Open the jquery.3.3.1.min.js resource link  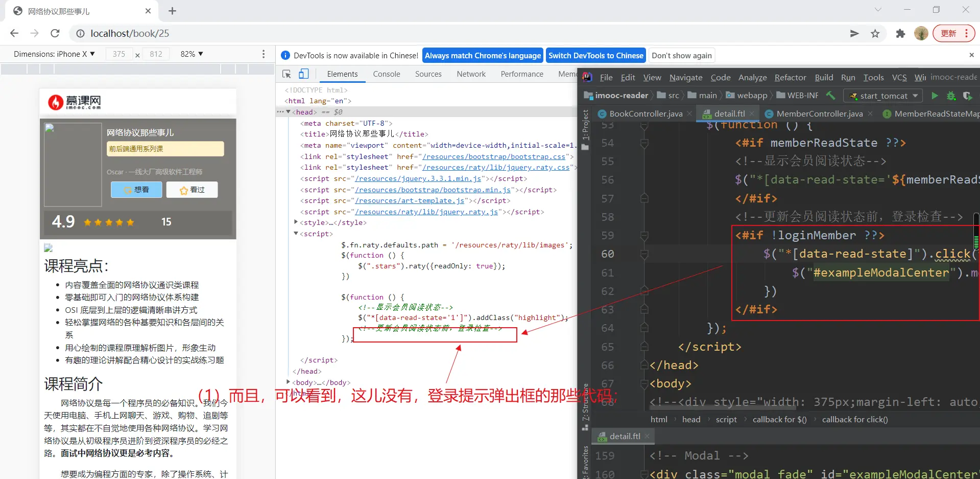pos(418,179)
